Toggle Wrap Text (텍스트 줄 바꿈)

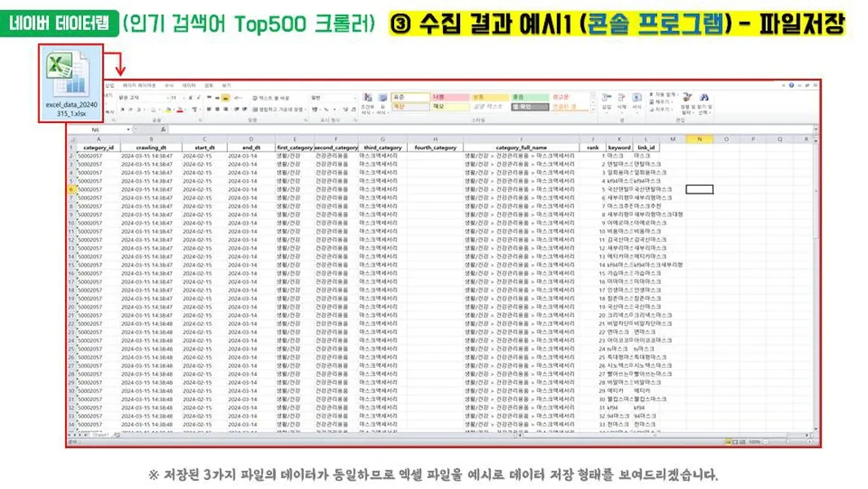point(271,98)
